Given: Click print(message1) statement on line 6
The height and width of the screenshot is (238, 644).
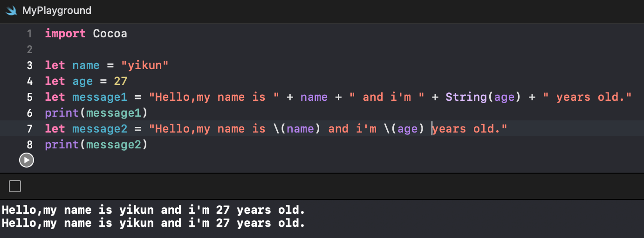Looking at the screenshot, I should point(96,113).
